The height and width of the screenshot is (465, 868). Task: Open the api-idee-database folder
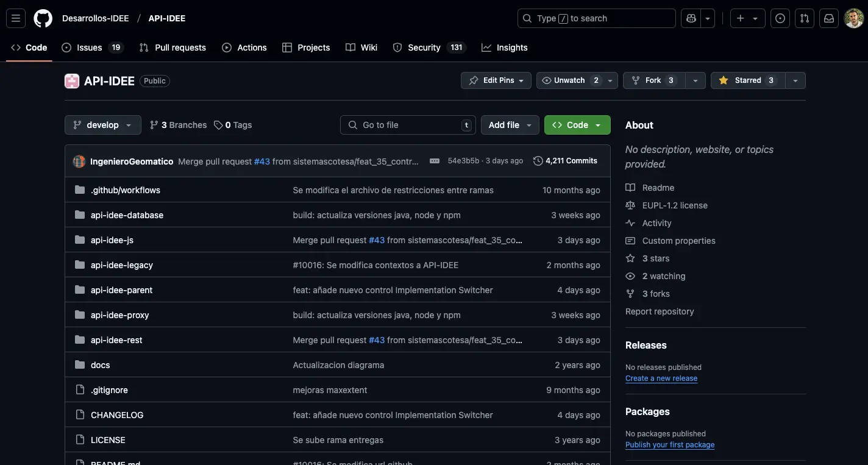coord(127,215)
